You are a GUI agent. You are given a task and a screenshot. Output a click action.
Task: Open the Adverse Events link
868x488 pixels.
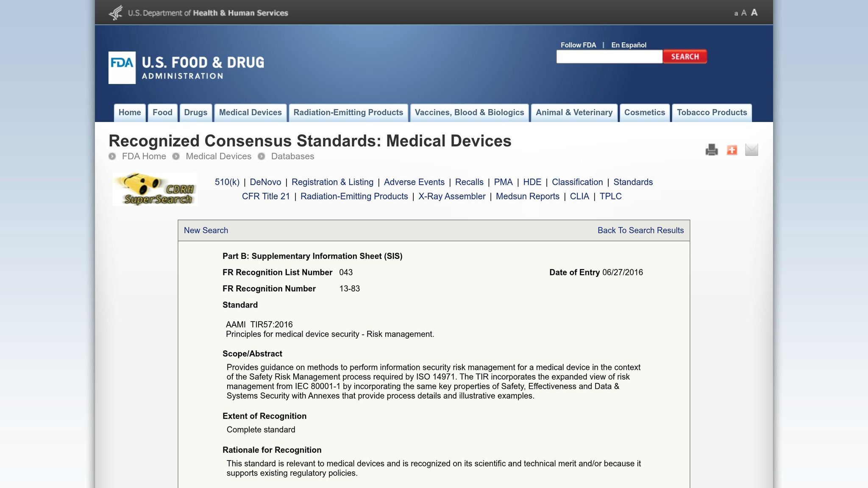click(414, 182)
